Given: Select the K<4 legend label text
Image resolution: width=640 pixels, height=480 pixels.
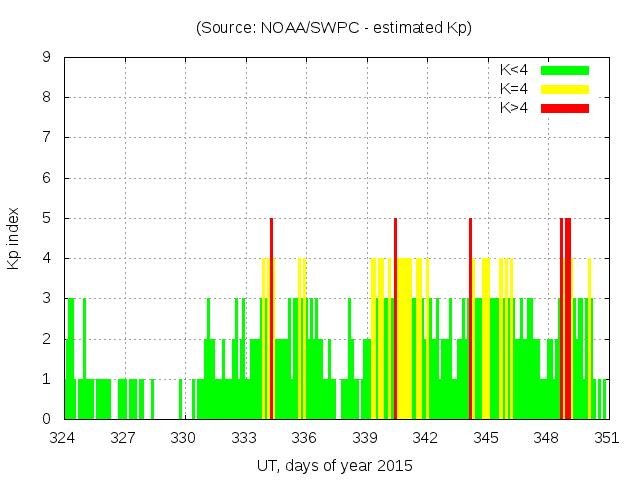Looking at the screenshot, I should pos(514,70).
